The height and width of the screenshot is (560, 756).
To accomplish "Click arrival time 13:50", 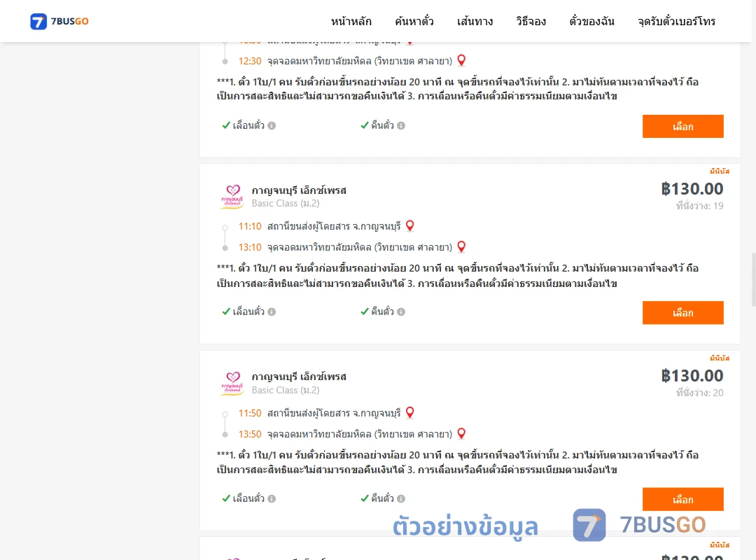I will point(250,434).
